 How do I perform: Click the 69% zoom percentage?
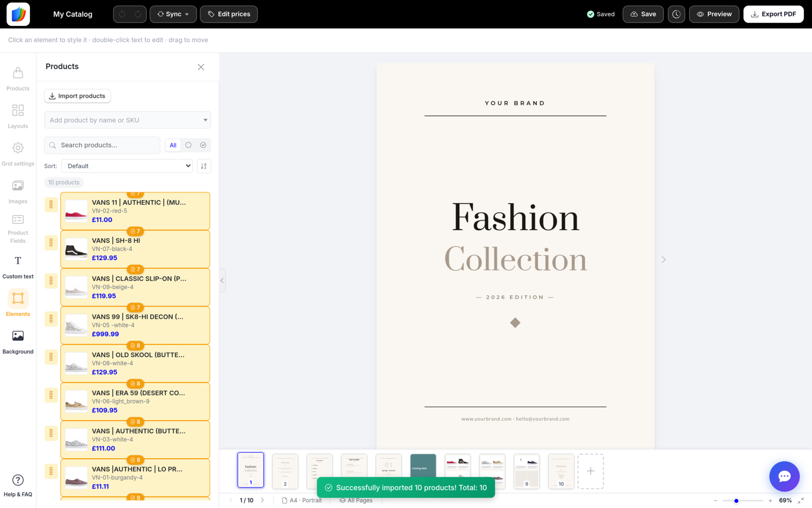(x=785, y=501)
